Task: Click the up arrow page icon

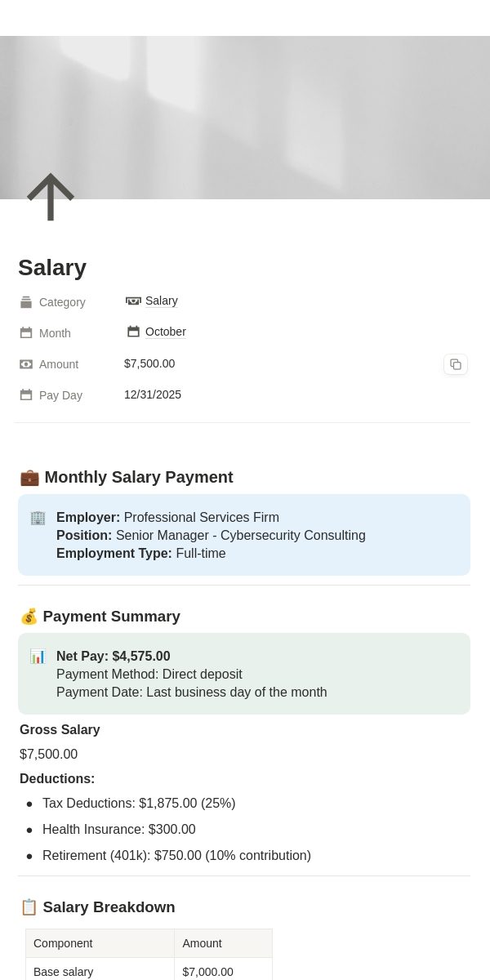Action: click(x=51, y=197)
